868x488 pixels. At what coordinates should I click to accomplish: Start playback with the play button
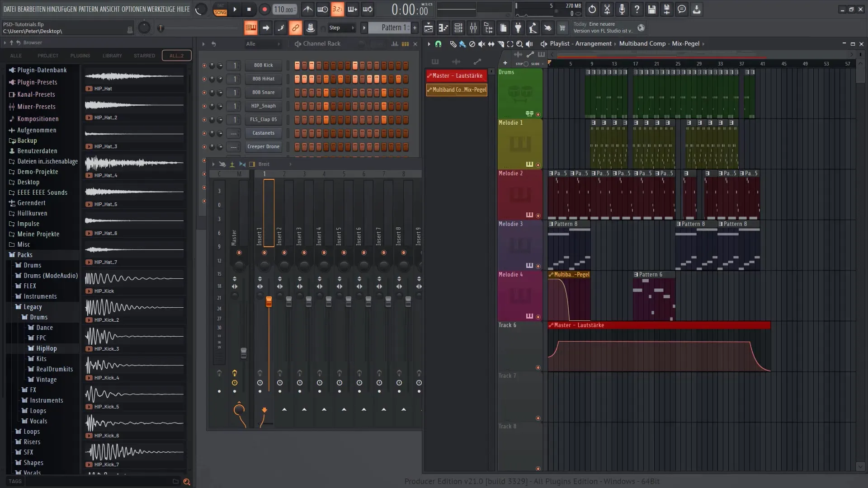tap(235, 9)
